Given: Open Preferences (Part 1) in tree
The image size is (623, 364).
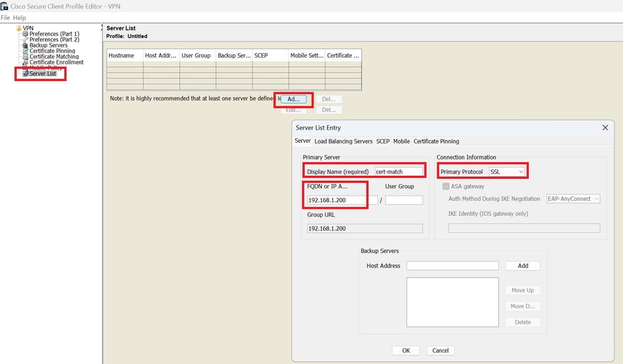Looking at the screenshot, I should 54,34.
